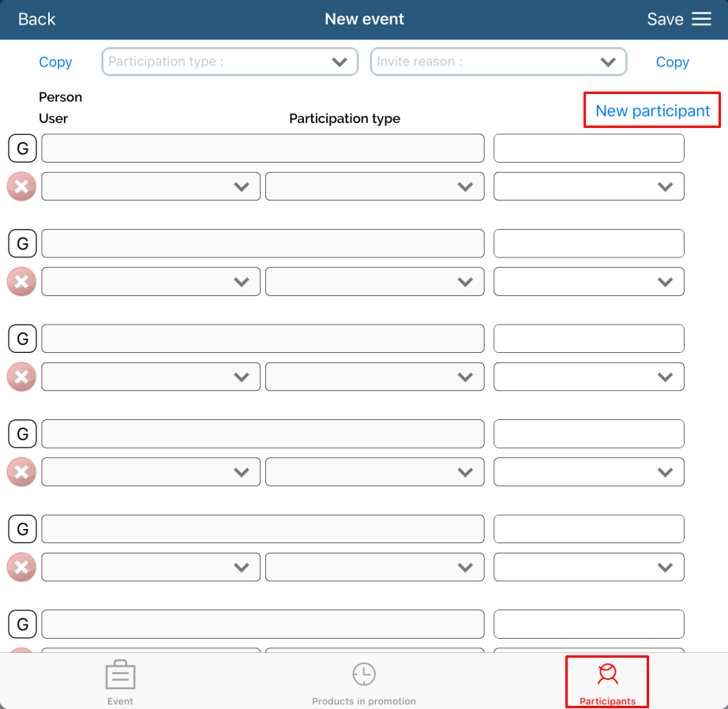Delete the fifth participant using red X
The height and width of the screenshot is (709, 728).
[x=21, y=567]
